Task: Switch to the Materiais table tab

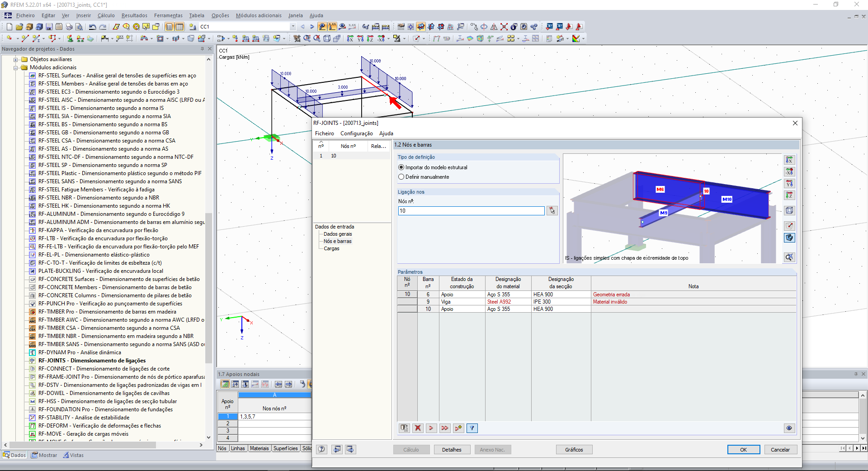Action: pyautogui.click(x=259, y=448)
